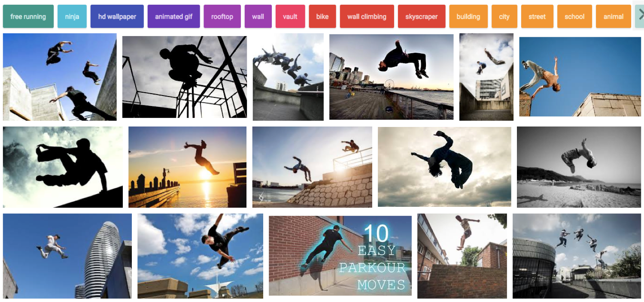Image resolution: width=644 pixels, height=302 pixels.
Task: Choose the 'rooftop' suggestion chip
Action: pyautogui.click(x=222, y=17)
